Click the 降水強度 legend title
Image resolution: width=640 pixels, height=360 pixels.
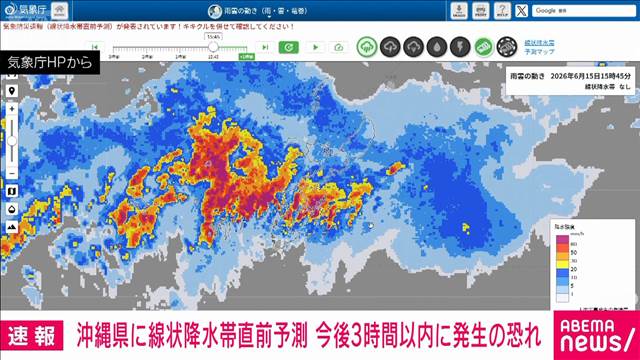click(564, 226)
